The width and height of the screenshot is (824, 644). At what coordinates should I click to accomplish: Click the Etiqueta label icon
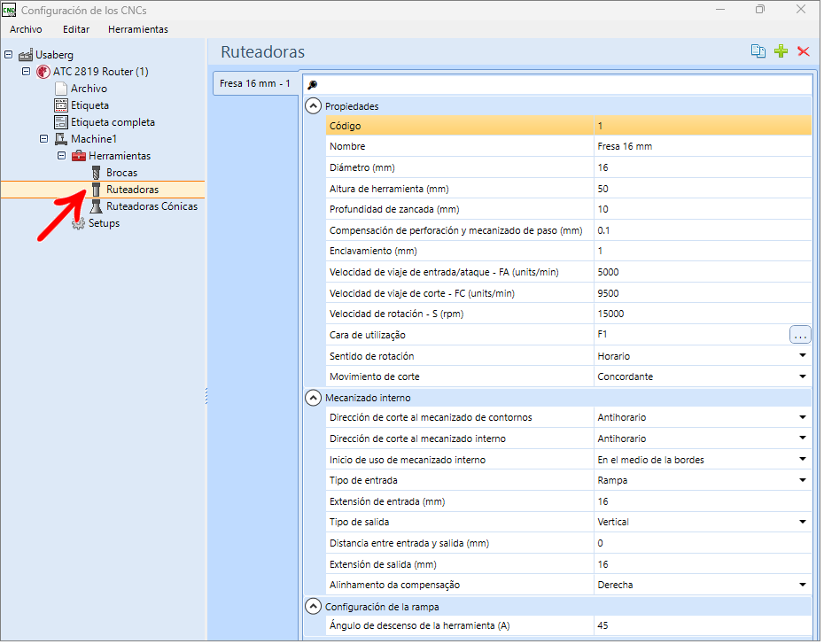coord(61,105)
